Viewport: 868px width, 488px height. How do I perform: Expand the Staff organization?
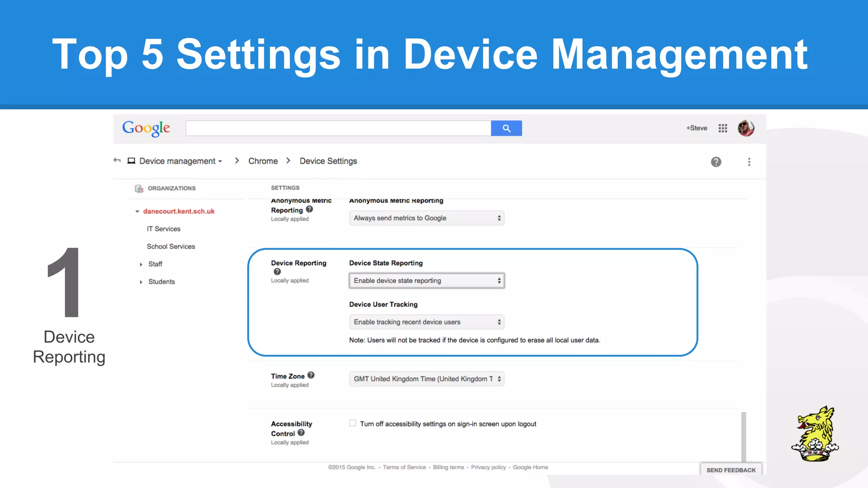pos(141,264)
